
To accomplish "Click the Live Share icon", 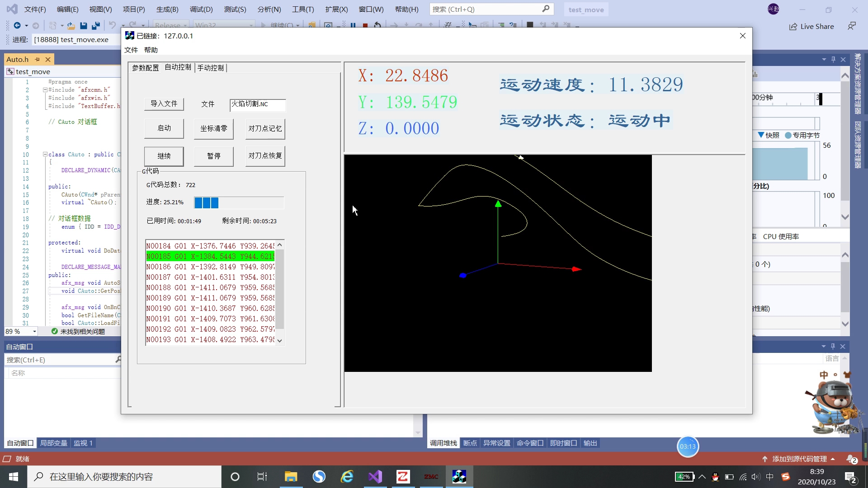I will (793, 27).
